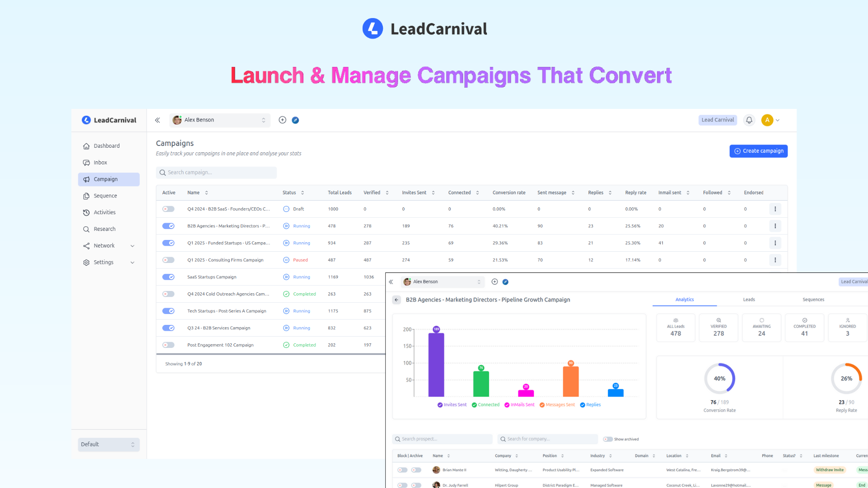Toggle the Show archived switch
This screenshot has height=488, width=868.
608,439
